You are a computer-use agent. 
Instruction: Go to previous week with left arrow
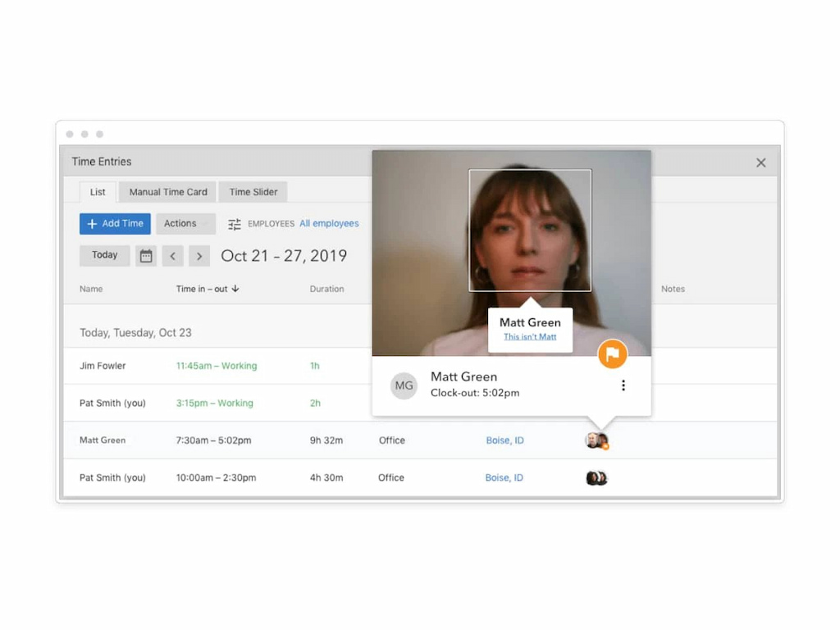(172, 256)
